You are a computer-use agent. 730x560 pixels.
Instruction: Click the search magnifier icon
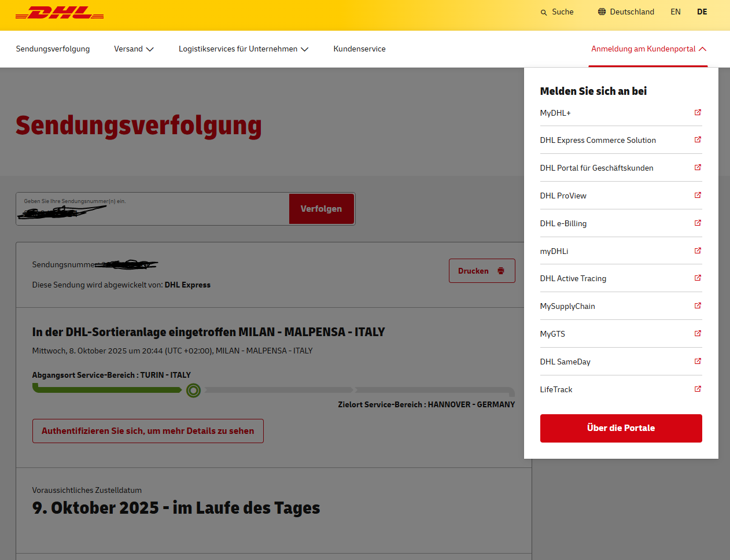click(544, 12)
